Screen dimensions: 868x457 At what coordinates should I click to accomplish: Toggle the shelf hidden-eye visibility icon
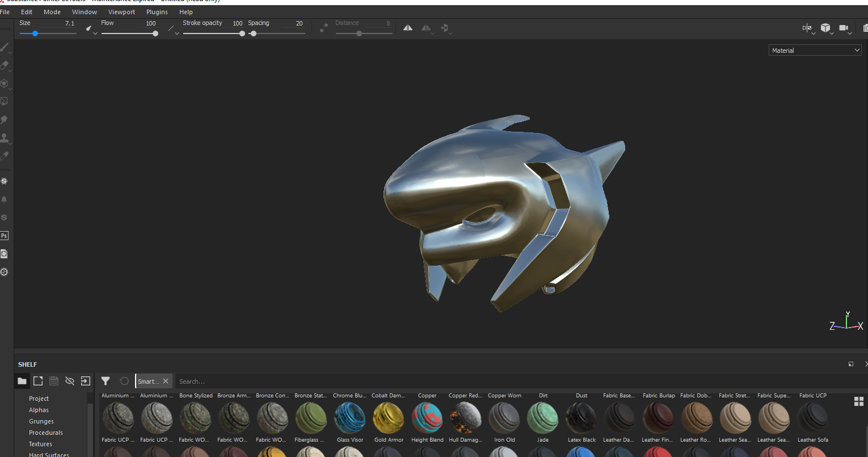(70, 381)
